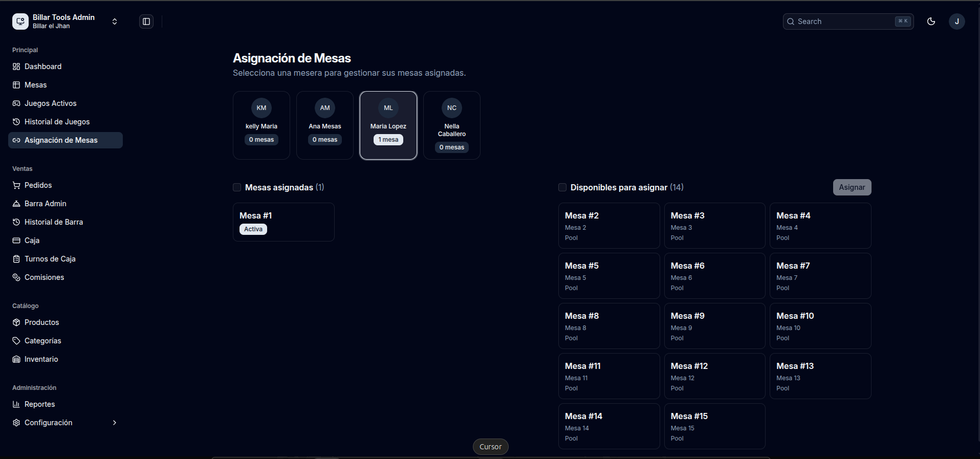Open the Reportes menu item
Viewport: 980px width, 459px height.
(x=66, y=404)
